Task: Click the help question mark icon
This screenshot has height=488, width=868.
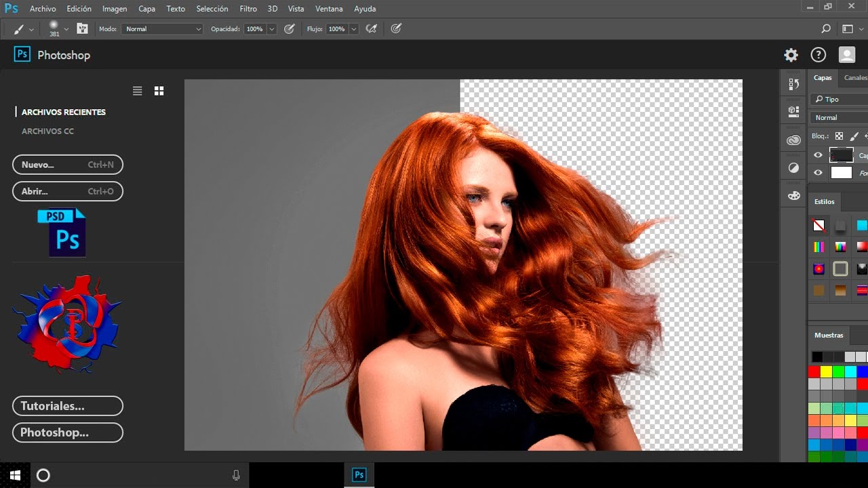Action: click(x=818, y=55)
